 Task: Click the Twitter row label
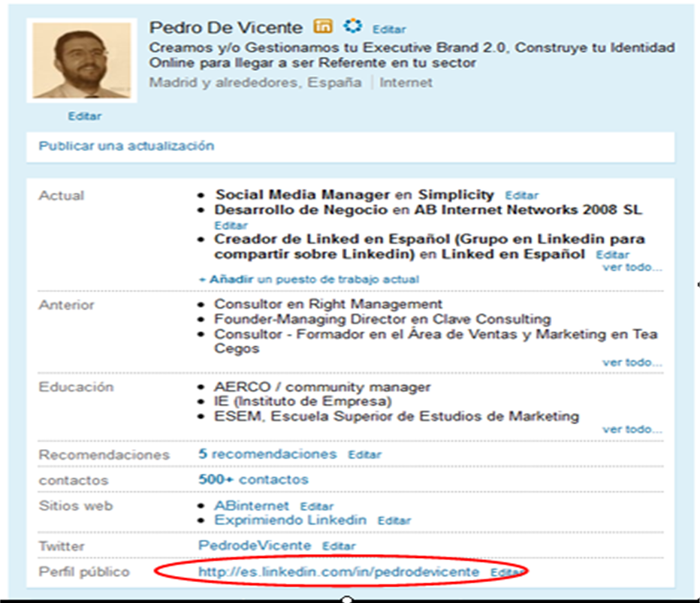(x=62, y=547)
